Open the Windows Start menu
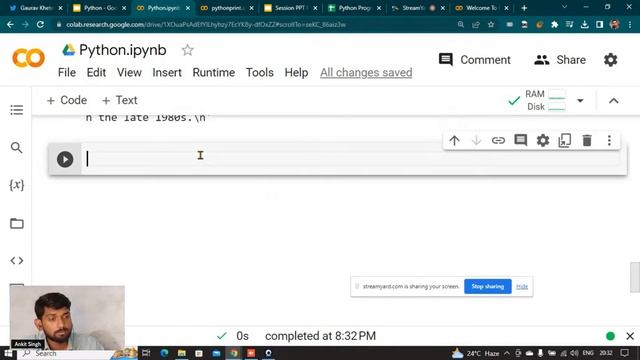The width and height of the screenshot is (640, 360). click(8, 353)
